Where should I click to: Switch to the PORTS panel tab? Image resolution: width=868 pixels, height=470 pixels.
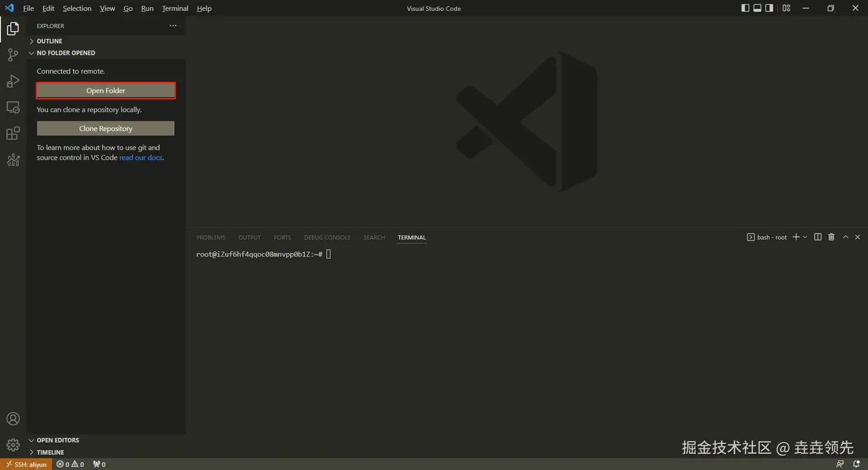(282, 237)
